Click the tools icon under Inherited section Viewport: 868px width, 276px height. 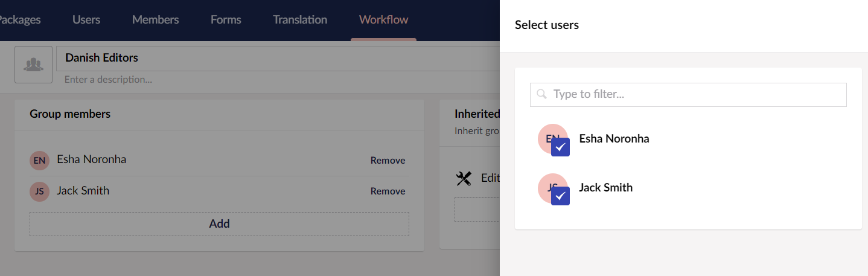[464, 178]
